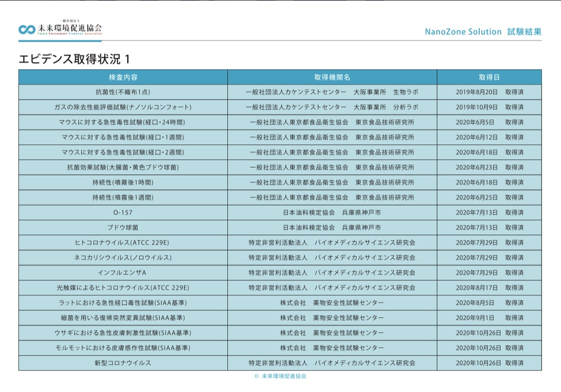Viewport: 561px width, 392px height.
Task: Click the 2019年8月20日 取得済 date cell
Action: [x=489, y=92]
